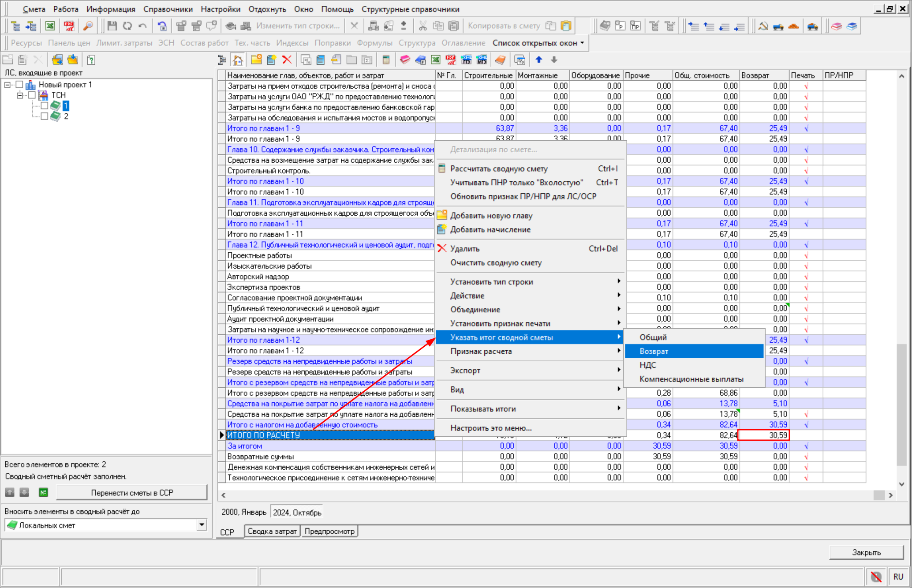Open Список открытых окон dropdown
The image size is (912, 588).
click(x=538, y=43)
